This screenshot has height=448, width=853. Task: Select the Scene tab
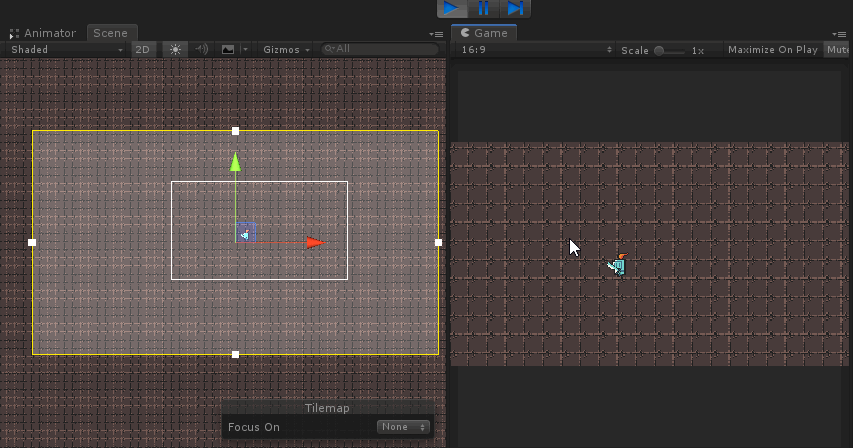[110, 33]
